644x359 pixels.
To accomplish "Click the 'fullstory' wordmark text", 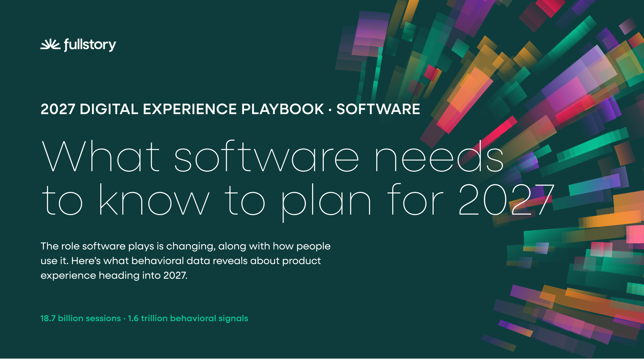I will [90, 45].
